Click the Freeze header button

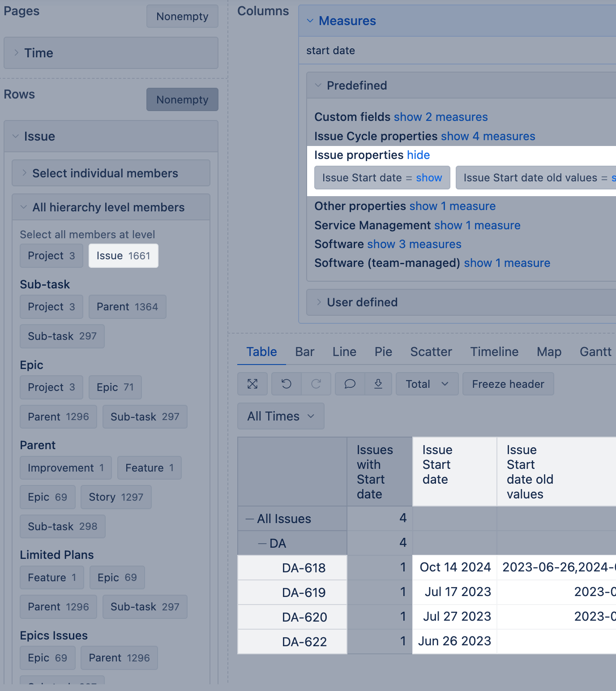tap(508, 384)
